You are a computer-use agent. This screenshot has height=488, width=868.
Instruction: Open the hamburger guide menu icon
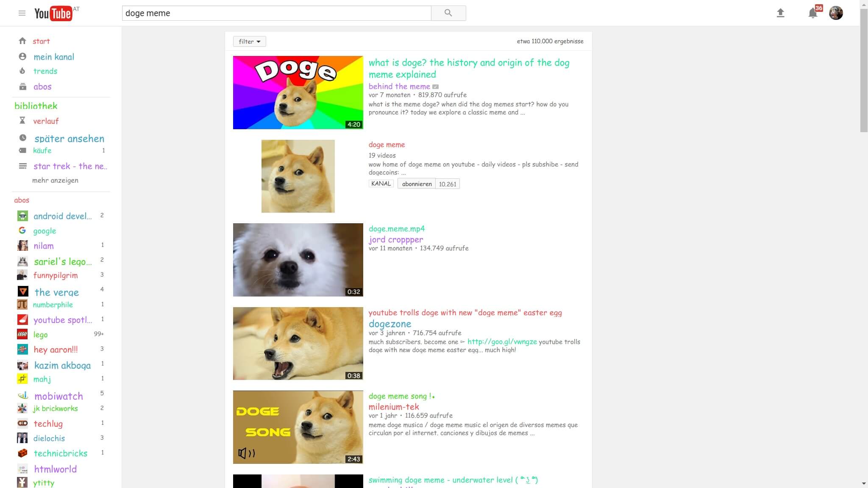22,13
